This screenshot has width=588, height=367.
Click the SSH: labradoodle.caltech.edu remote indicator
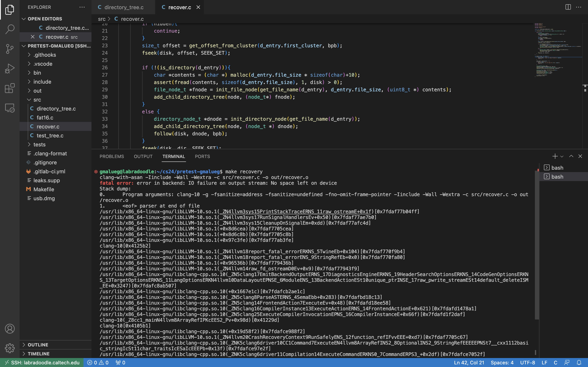(42, 362)
